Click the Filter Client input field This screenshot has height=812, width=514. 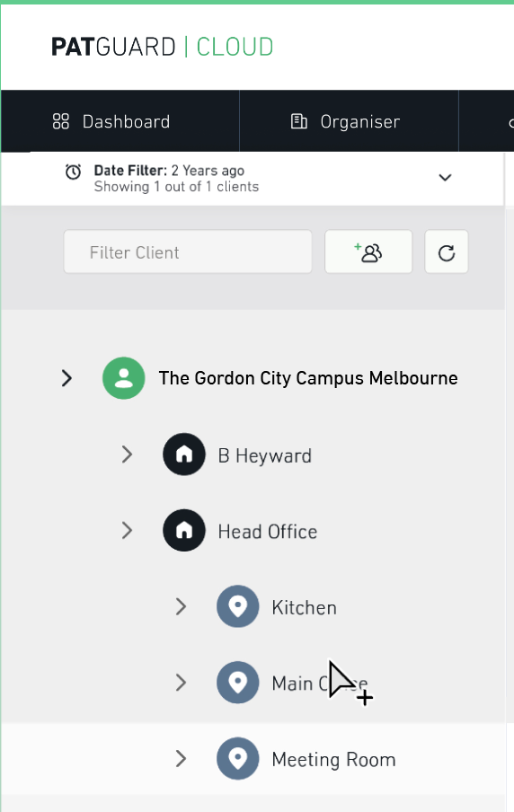tap(188, 252)
